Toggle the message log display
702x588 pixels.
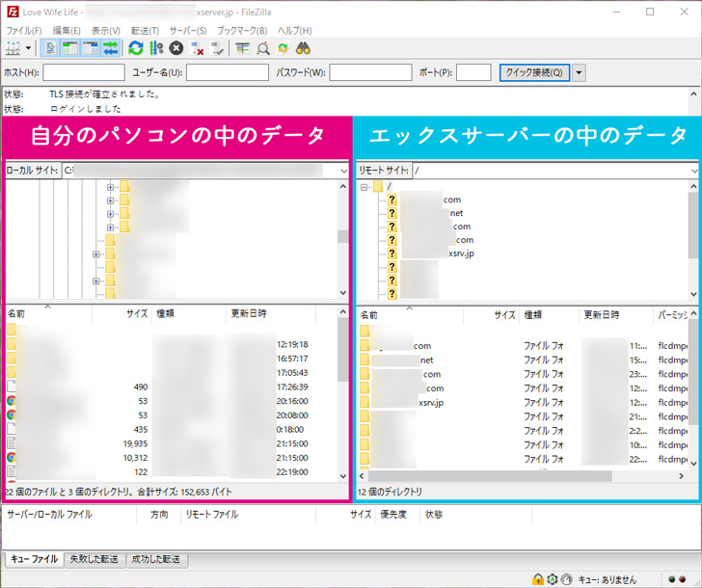tap(51, 47)
